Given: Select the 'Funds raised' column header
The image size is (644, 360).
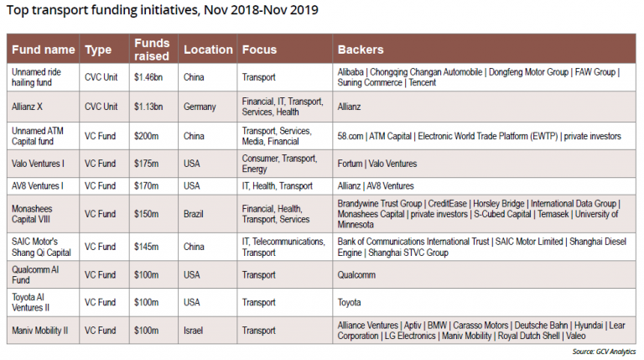Looking at the screenshot, I should point(151,50).
